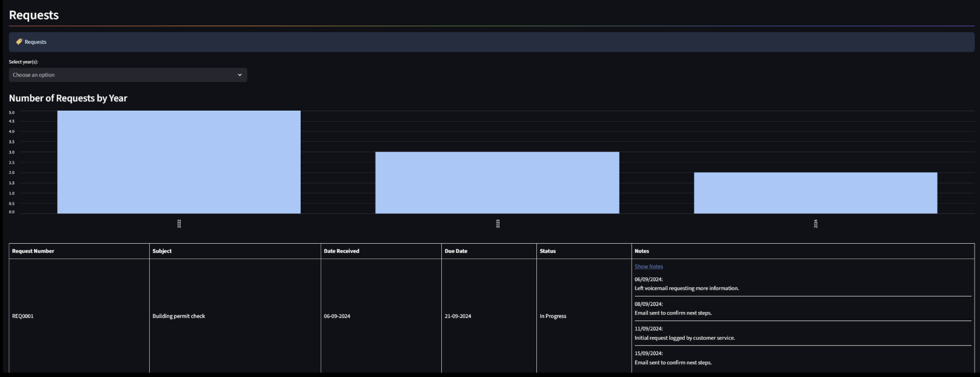980x377 pixels.
Task: Select the 2024 bar in the chart
Action: [x=815, y=193]
